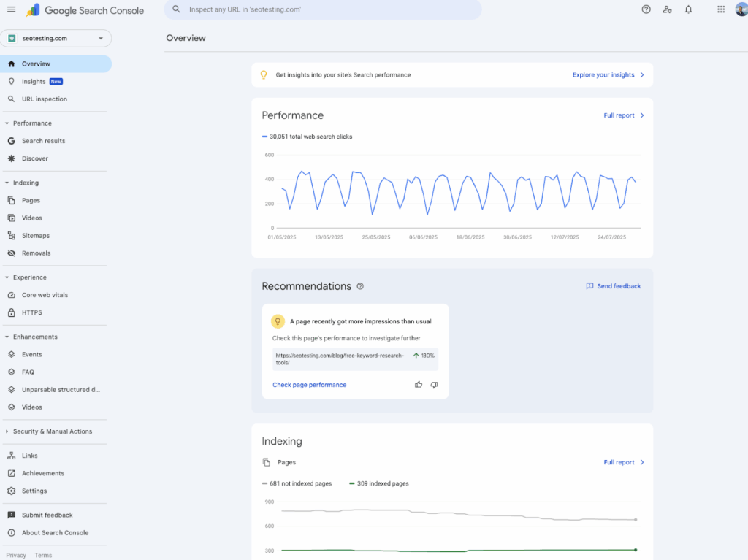Open the account profile avatar

coord(741,9)
